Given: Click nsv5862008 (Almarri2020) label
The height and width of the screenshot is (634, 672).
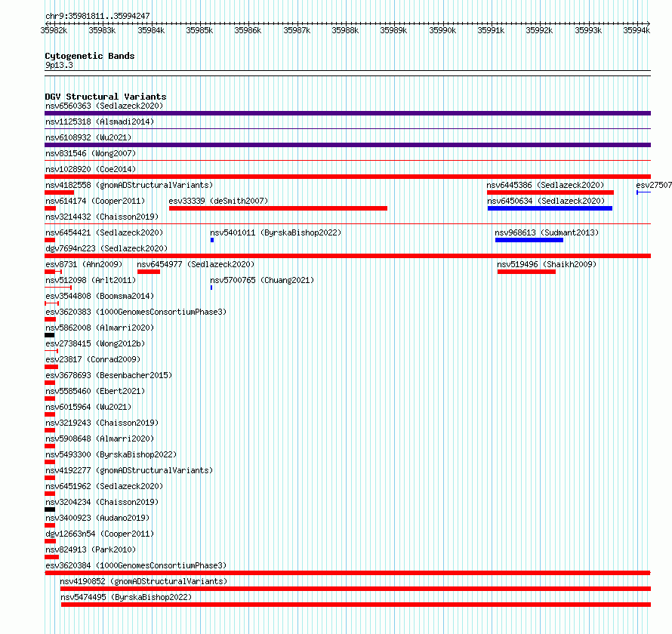Looking at the screenshot, I should (100, 328).
